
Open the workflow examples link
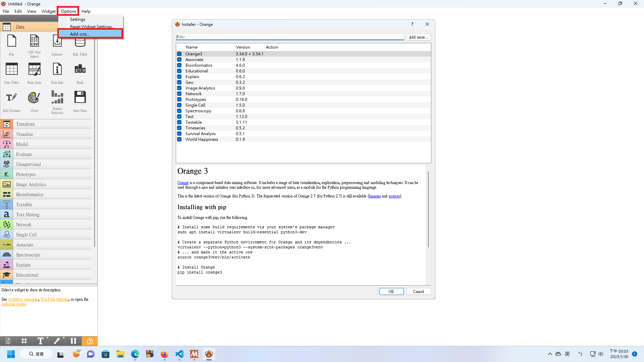23,299
